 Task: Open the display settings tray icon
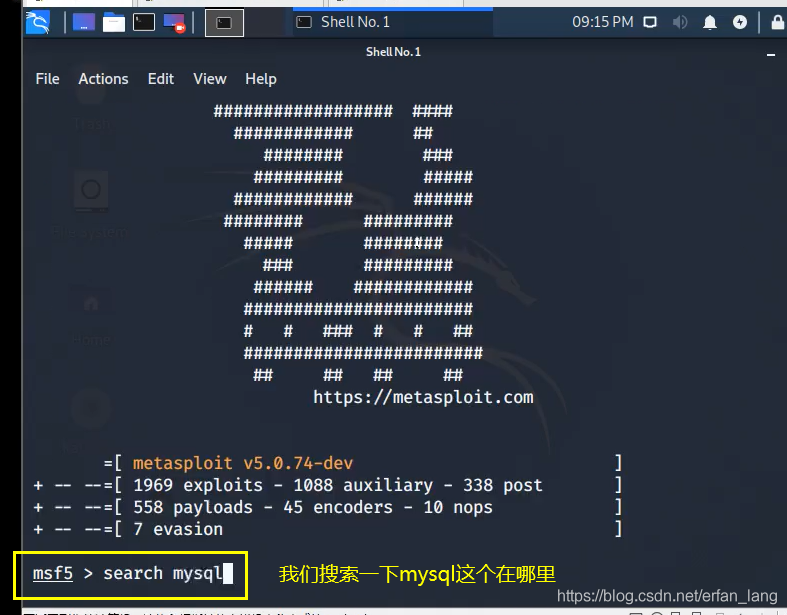[650, 23]
